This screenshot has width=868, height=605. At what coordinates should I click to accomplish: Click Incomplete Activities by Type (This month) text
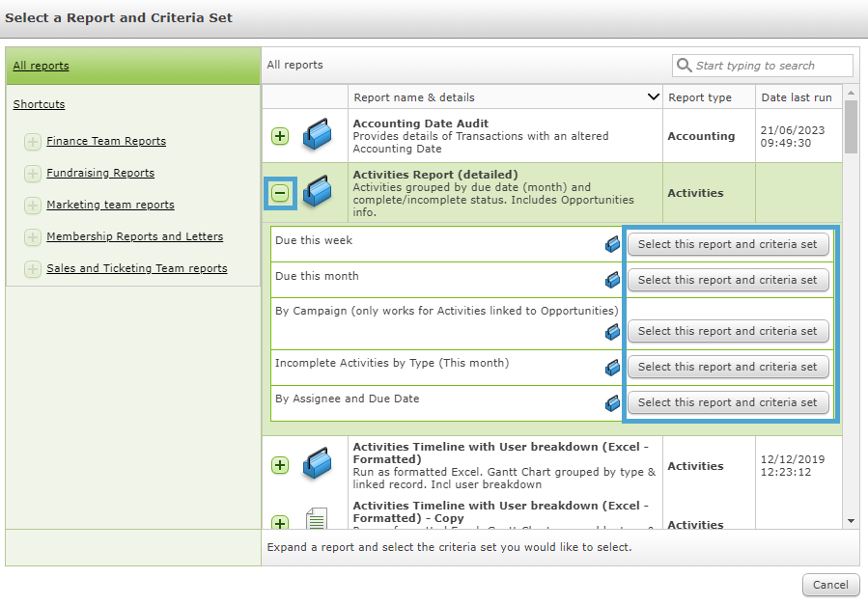click(392, 363)
